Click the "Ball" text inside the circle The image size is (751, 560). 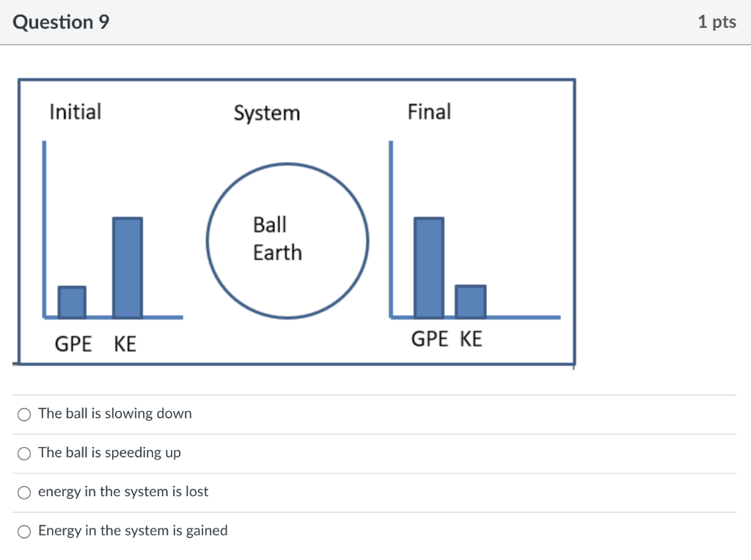270,225
